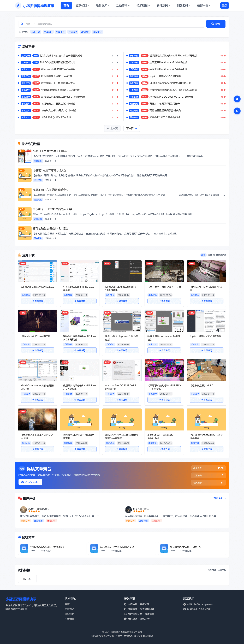This screenshot has width=244, height=644.
Task: Expand the 更多栏目 dropdown menu
Action: point(82,5)
